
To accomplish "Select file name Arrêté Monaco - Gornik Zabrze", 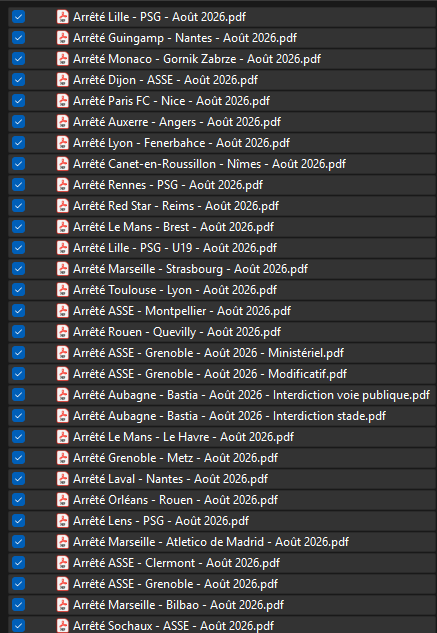I will coord(197,59).
